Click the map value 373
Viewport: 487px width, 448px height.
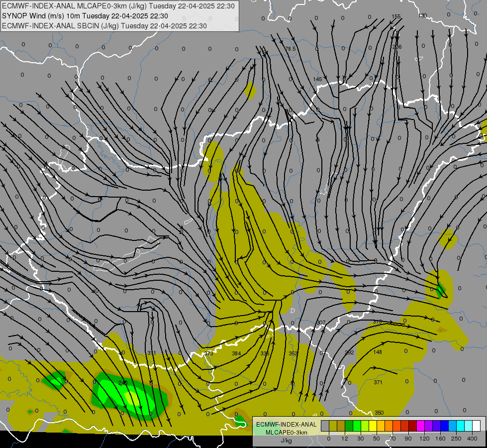[209, 353]
